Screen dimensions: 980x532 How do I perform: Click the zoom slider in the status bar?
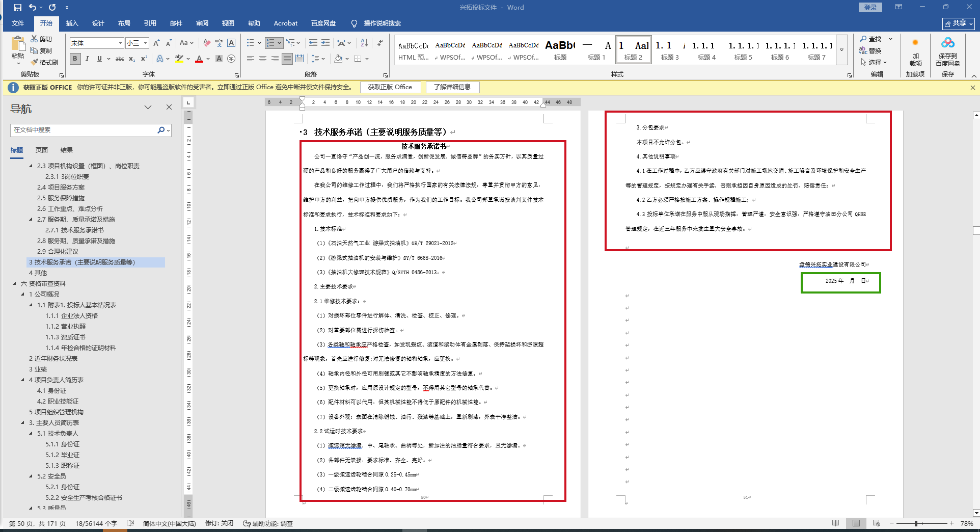click(x=921, y=523)
